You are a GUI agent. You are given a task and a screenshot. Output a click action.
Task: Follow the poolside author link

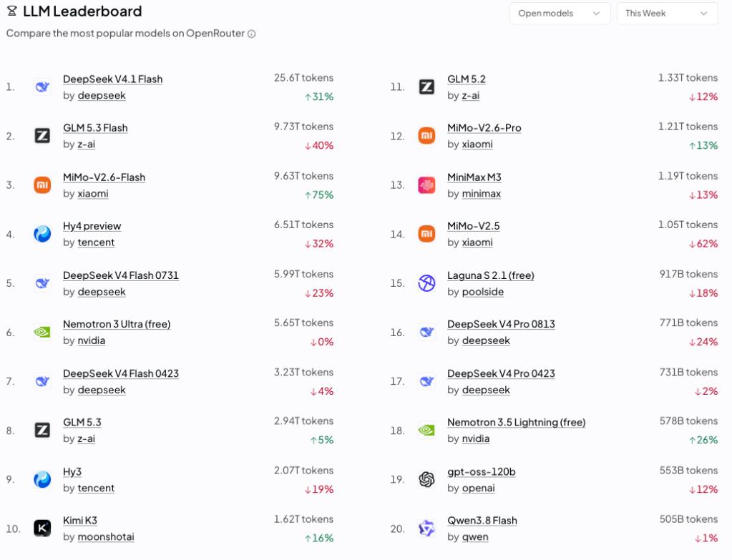tap(483, 292)
